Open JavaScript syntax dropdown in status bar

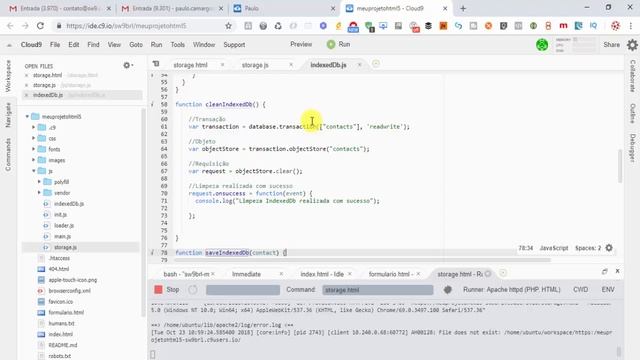click(x=553, y=248)
